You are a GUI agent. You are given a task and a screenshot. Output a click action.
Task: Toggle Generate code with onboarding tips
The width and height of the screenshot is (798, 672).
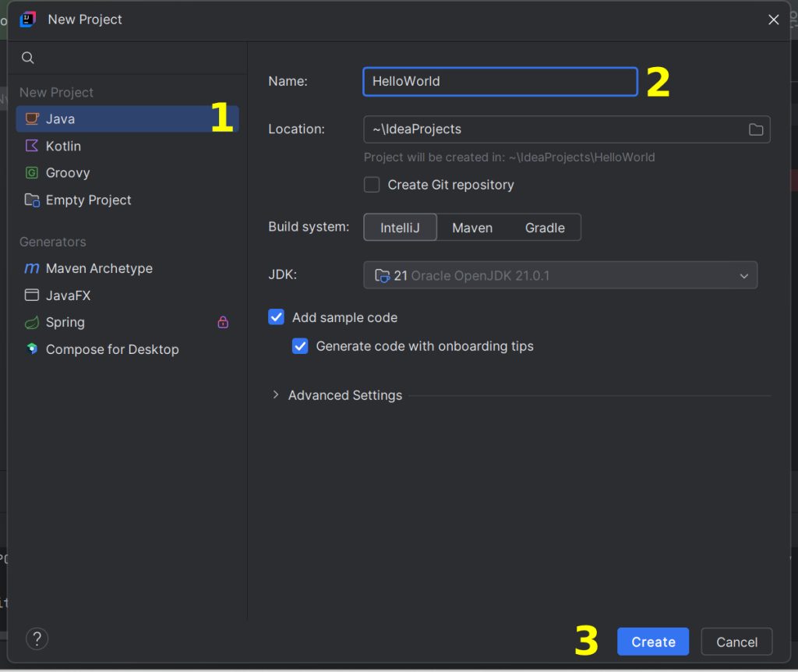(300, 346)
